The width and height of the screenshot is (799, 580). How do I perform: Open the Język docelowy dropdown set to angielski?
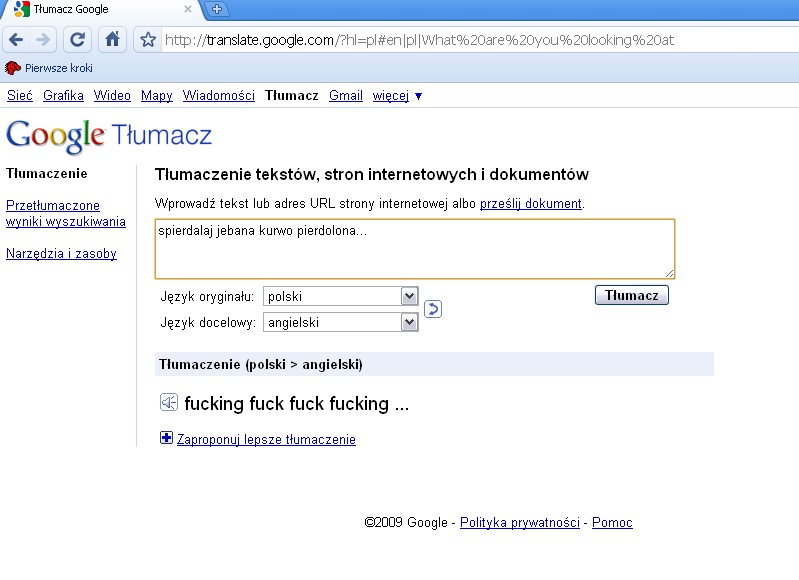(x=340, y=322)
